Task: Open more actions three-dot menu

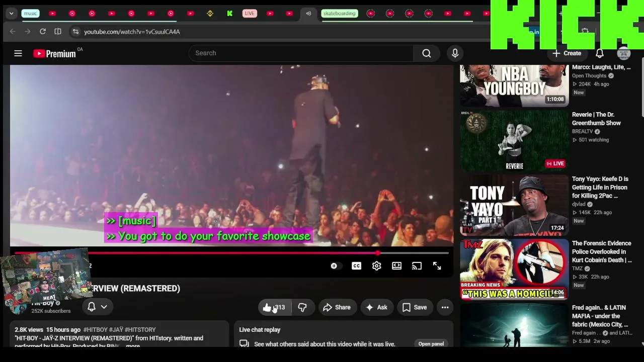Action: pyautogui.click(x=445, y=307)
